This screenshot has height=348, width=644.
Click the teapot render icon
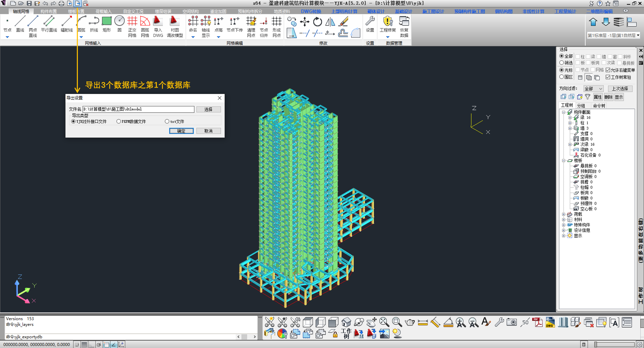[410, 323]
